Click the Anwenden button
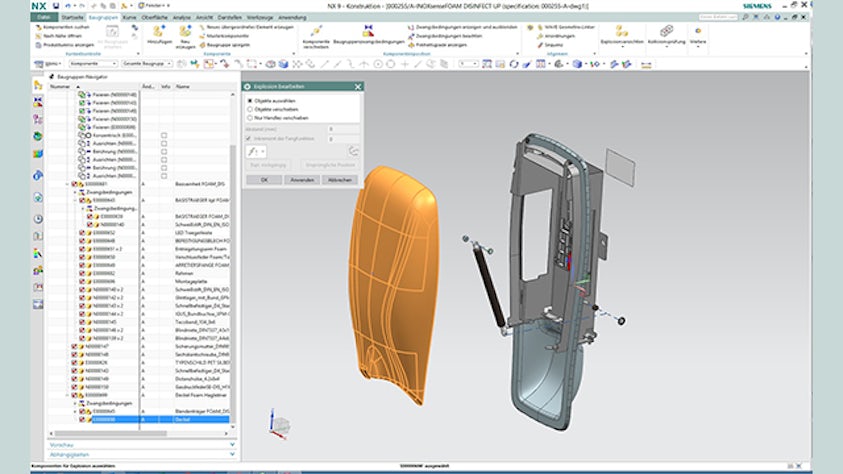Image resolution: width=843 pixels, height=474 pixels. coord(302,180)
